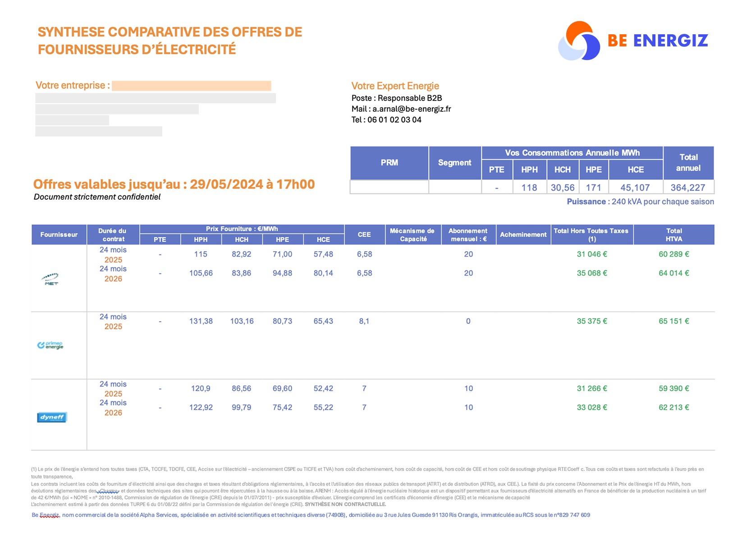Select Dyneff 2025 HCE price 52,42

pos(323,388)
